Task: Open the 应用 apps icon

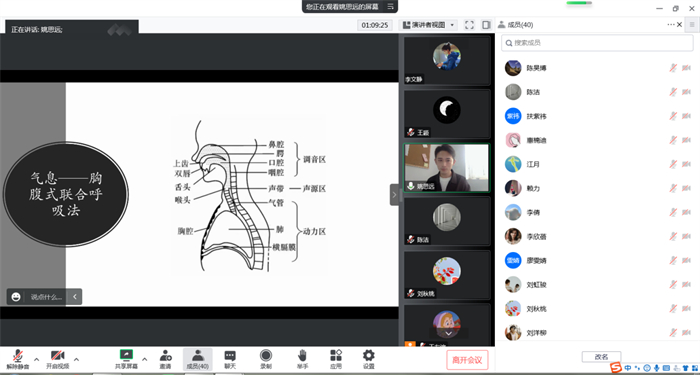Action: coord(336,359)
